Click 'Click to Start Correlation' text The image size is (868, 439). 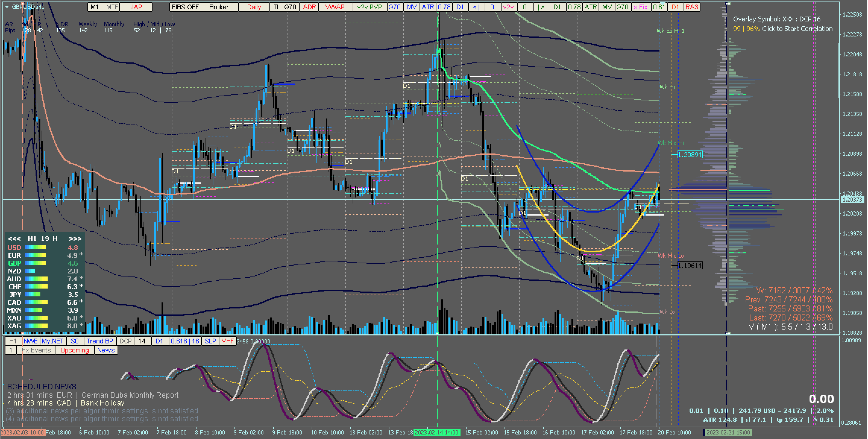click(797, 29)
